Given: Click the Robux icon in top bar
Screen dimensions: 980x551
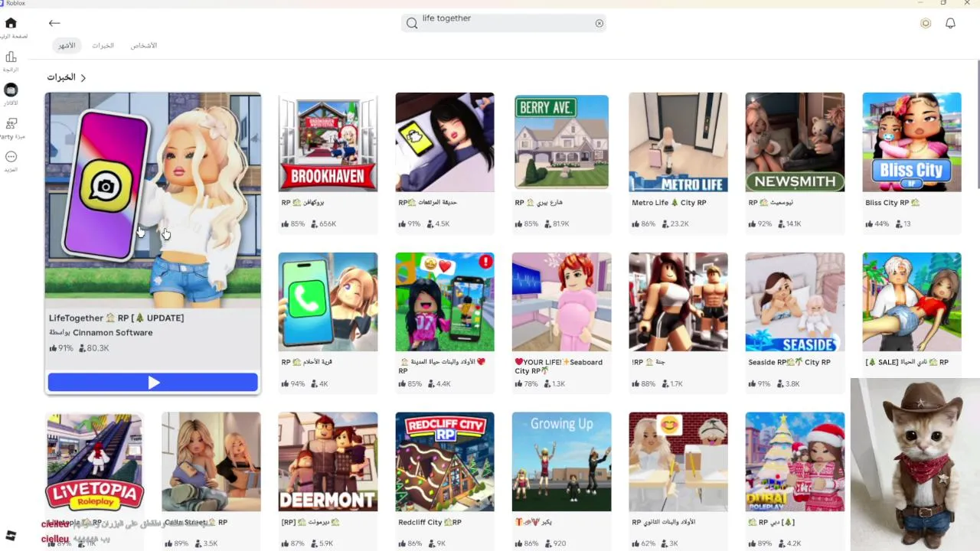Looking at the screenshot, I should coord(926,23).
